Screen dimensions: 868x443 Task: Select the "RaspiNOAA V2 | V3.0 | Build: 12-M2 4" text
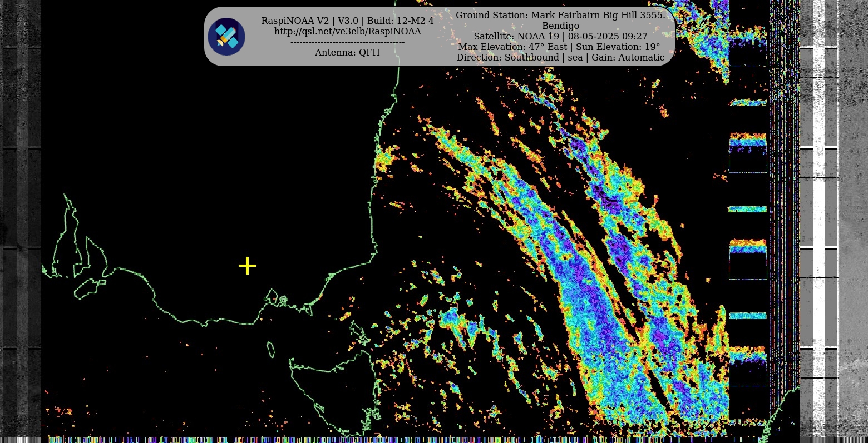tap(348, 21)
